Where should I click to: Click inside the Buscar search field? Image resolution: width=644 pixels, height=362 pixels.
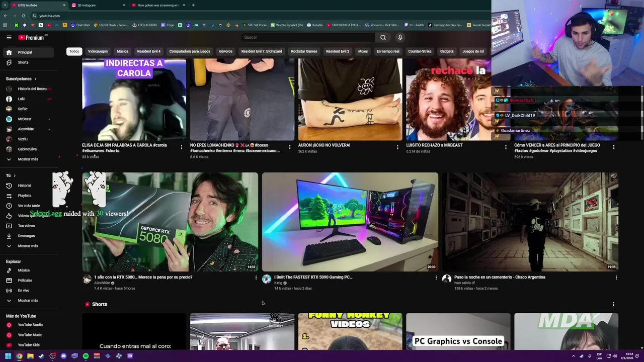tap(308, 37)
